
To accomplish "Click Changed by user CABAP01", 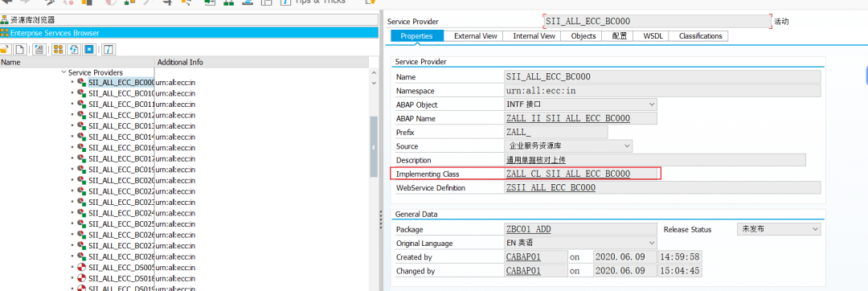I will (523, 271).
